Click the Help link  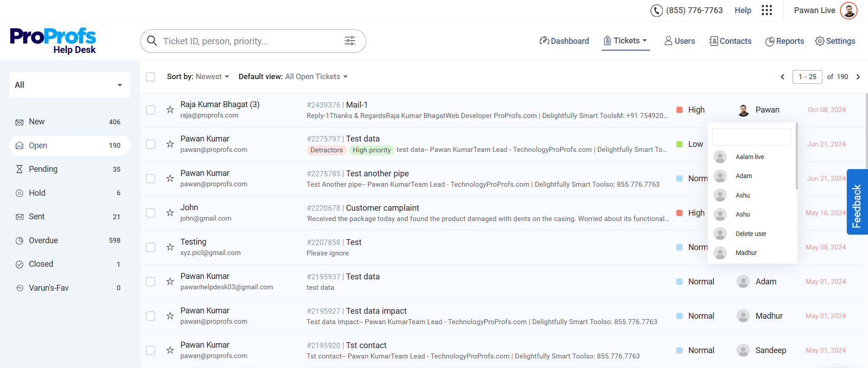coord(742,10)
